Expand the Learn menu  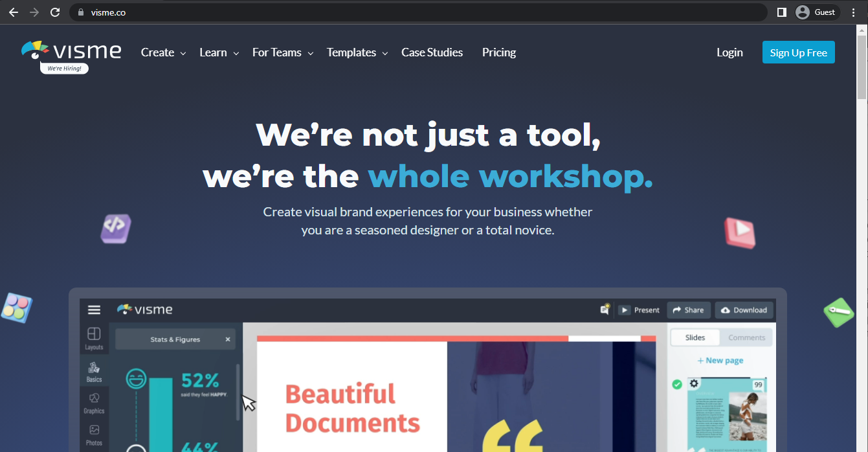[x=219, y=52]
